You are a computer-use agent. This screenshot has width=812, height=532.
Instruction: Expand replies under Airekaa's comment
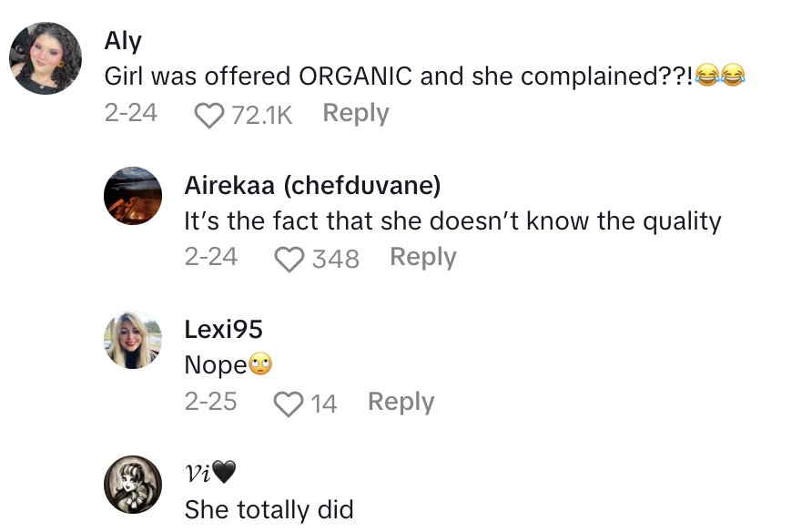click(x=422, y=257)
